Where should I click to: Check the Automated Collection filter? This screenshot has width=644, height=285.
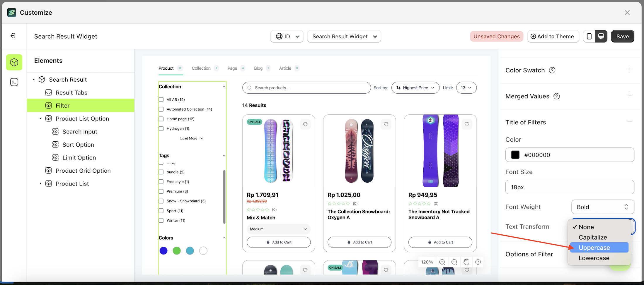(161, 109)
